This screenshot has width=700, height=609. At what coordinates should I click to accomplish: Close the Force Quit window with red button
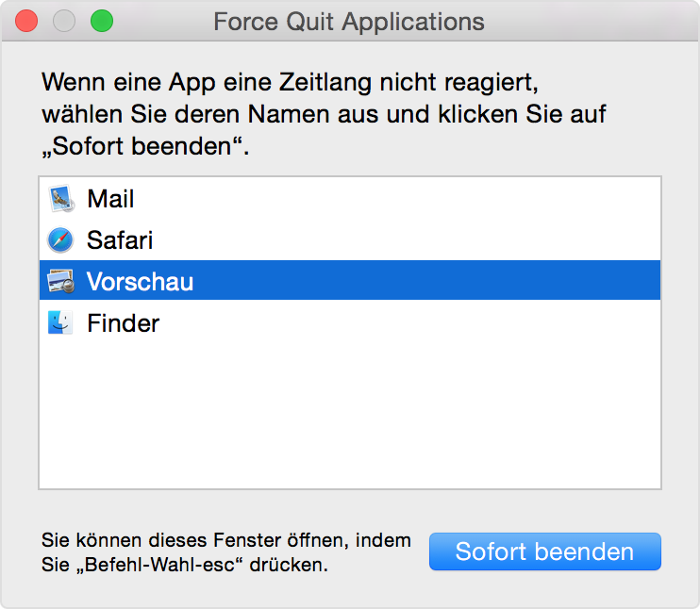(x=26, y=21)
